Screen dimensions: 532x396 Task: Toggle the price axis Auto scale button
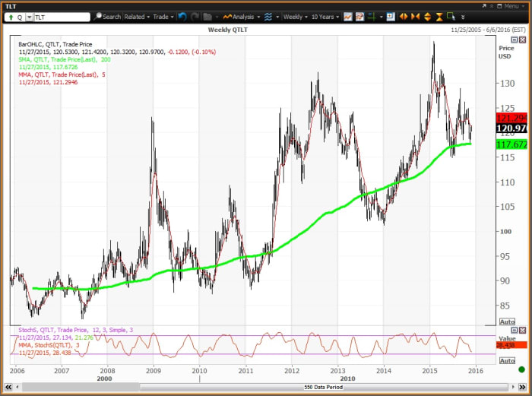(508, 322)
